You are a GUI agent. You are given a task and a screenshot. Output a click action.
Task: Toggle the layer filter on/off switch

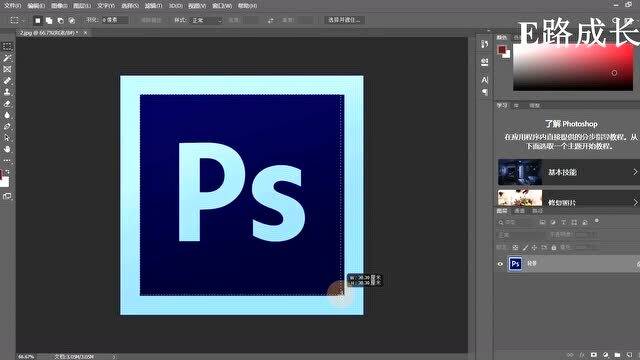point(597,221)
